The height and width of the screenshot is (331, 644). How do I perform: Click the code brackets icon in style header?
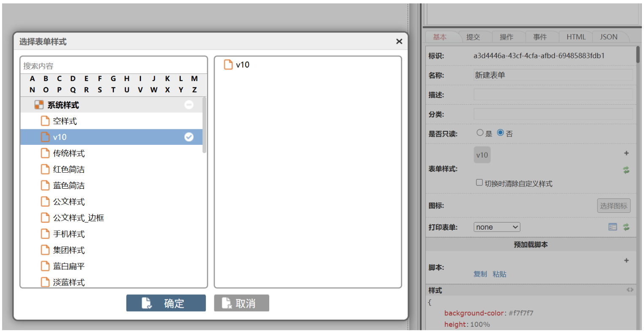[630, 290]
